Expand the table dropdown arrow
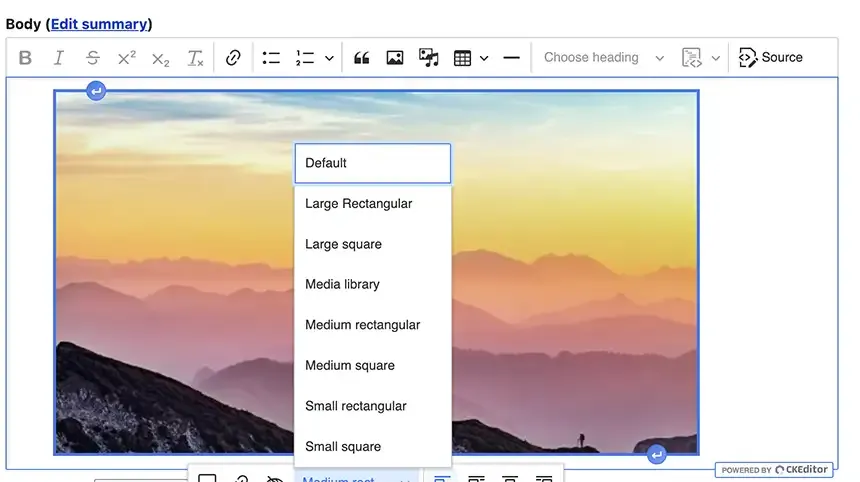Screen dimensions: 860x482 pos(484,58)
